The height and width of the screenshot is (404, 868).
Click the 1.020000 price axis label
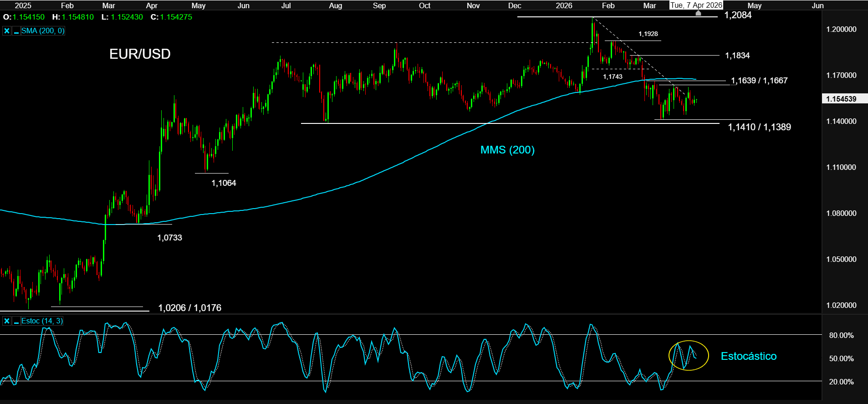tap(841, 305)
